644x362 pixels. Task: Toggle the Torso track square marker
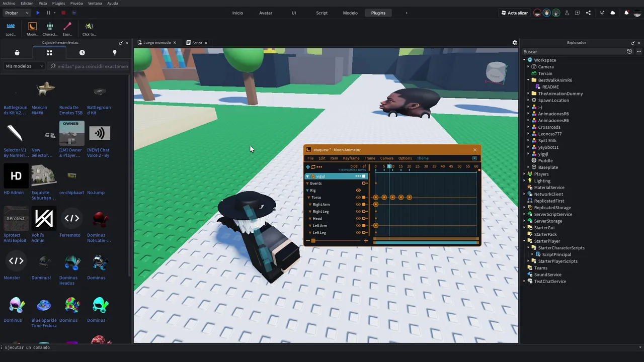click(364, 198)
